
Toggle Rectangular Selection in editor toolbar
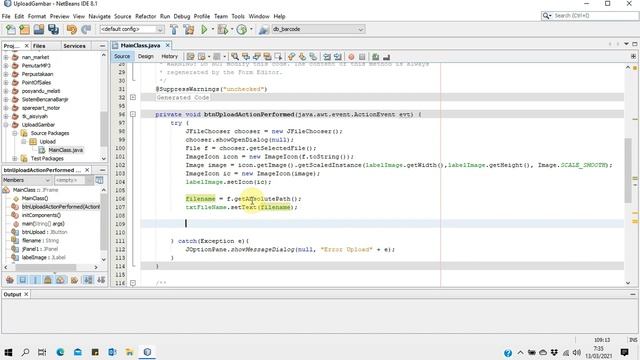point(278,57)
